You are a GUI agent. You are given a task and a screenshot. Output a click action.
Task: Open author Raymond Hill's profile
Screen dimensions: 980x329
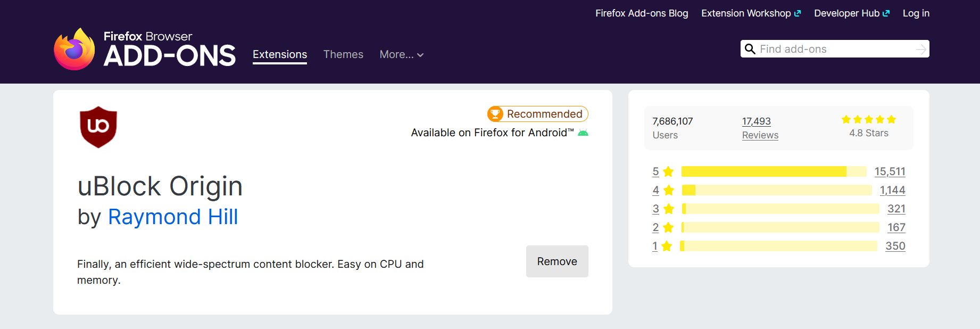click(173, 217)
